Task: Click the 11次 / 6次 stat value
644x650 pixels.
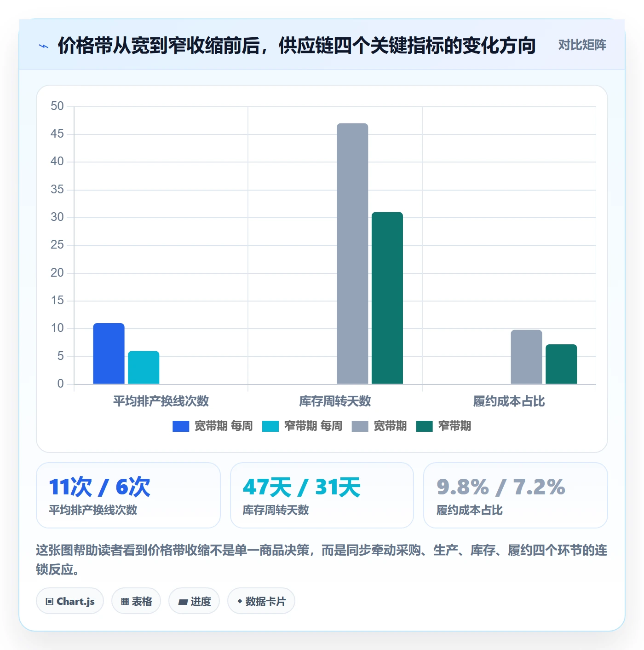Action: tap(99, 487)
